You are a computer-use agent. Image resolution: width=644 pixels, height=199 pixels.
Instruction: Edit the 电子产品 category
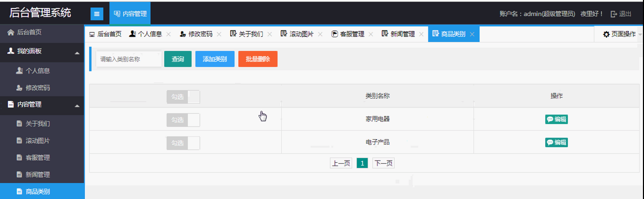(x=557, y=142)
